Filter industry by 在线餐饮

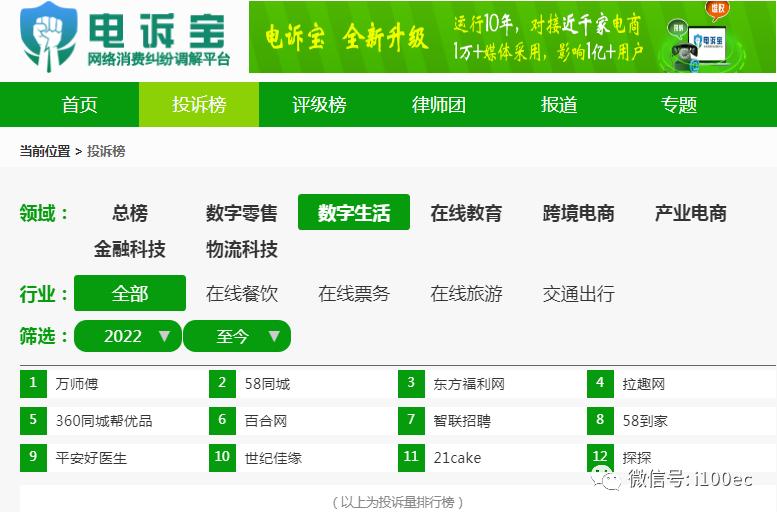click(x=242, y=293)
